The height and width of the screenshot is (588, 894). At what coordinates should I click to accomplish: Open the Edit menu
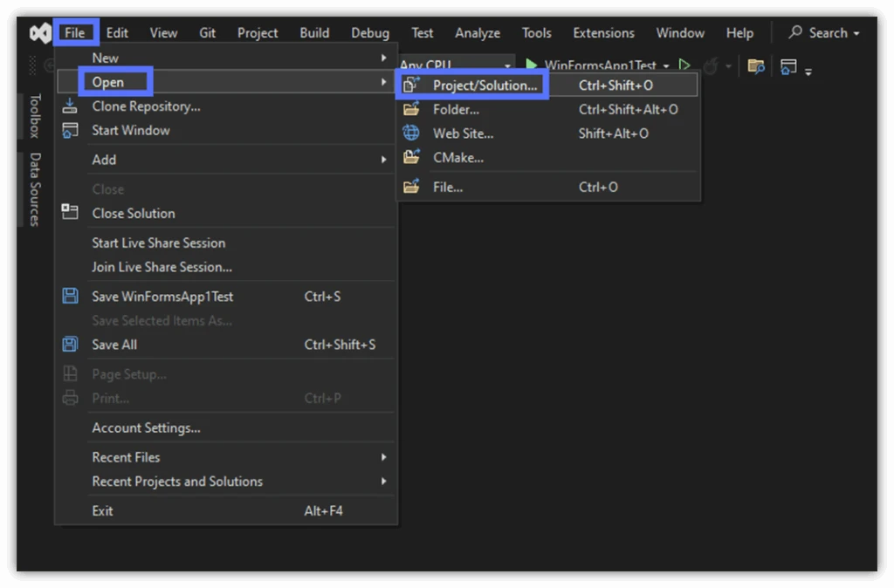[117, 32]
